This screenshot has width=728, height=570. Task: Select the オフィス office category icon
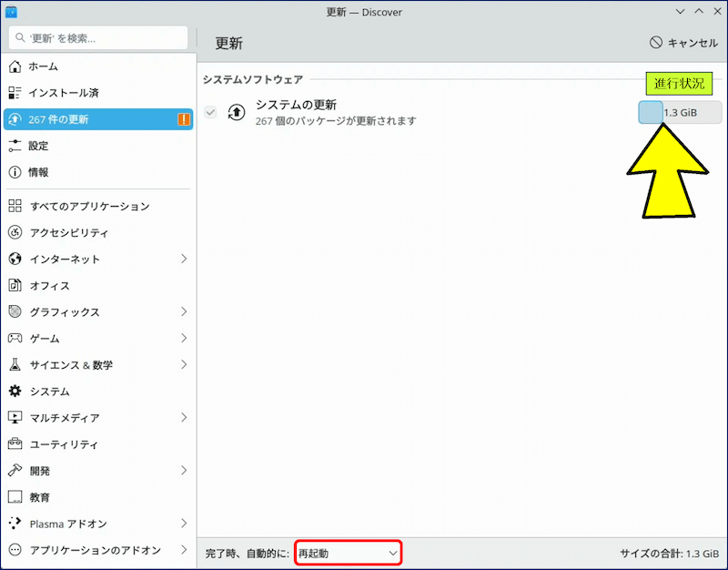(x=15, y=286)
